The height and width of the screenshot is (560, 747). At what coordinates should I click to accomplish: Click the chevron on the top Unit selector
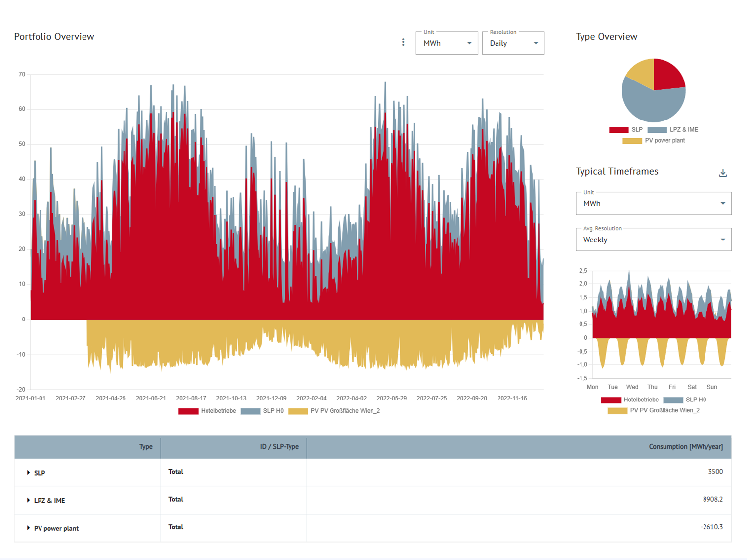click(469, 43)
